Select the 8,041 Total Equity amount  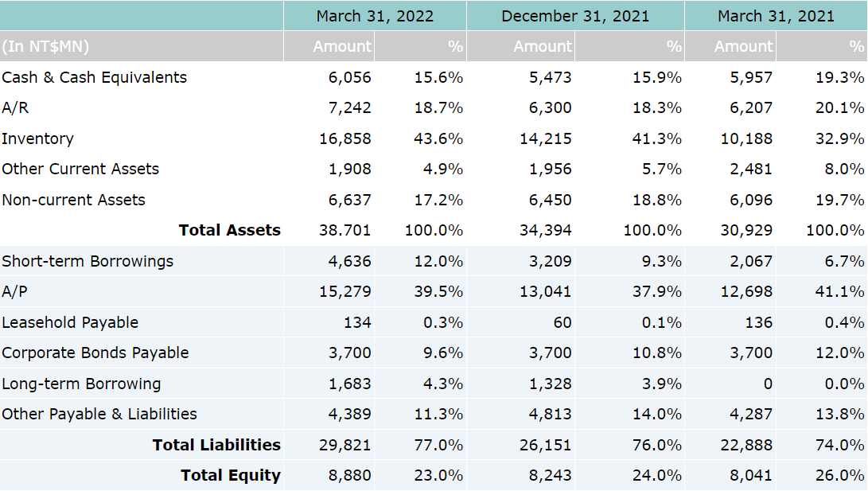pyautogui.click(x=750, y=475)
